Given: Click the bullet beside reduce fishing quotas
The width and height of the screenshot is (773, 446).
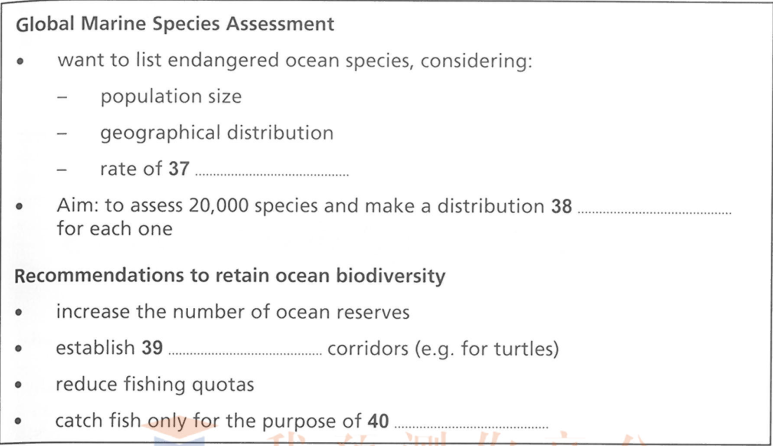Looking at the screenshot, I should [18, 385].
